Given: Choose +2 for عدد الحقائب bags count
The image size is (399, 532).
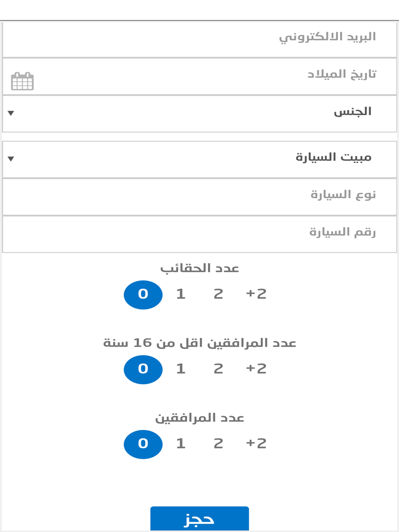Looking at the screenshot, I should click(256, 294).
